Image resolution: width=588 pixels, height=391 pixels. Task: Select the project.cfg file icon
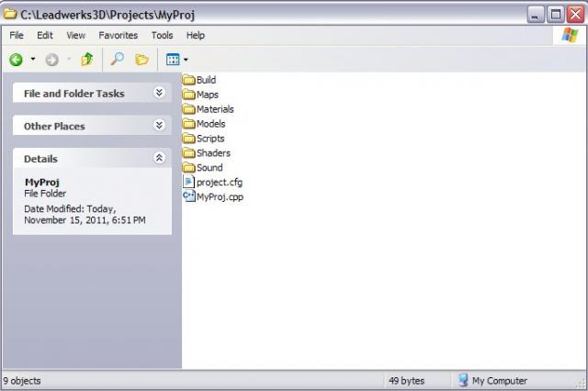pyautogui.click(x=189, y=182)
